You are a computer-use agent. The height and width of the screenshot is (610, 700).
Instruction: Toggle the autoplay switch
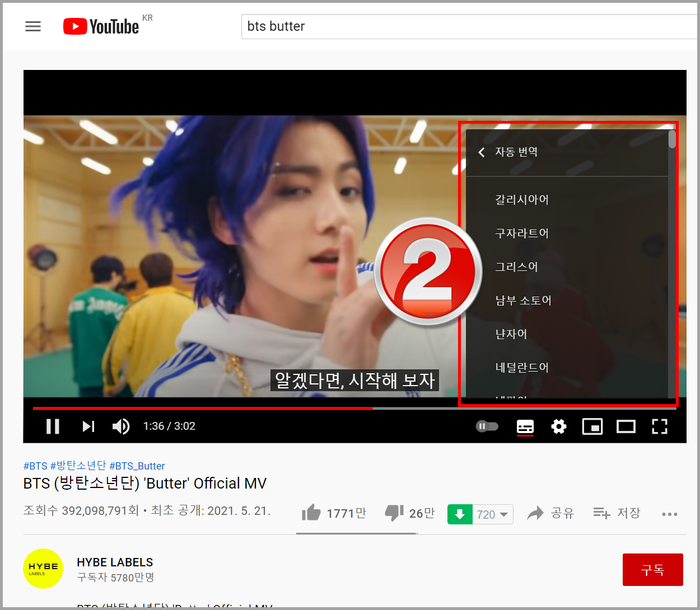pyautogui.click(x=487, y=426)
